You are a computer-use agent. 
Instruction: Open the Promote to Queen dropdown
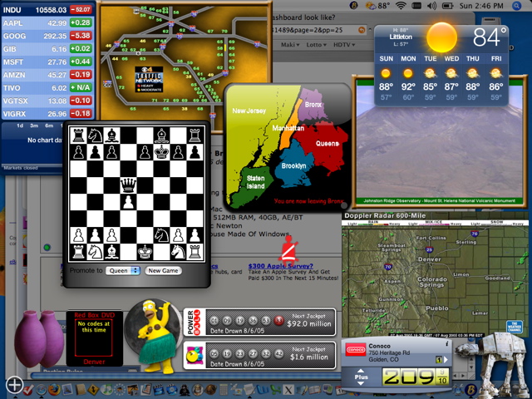point(123,270)
